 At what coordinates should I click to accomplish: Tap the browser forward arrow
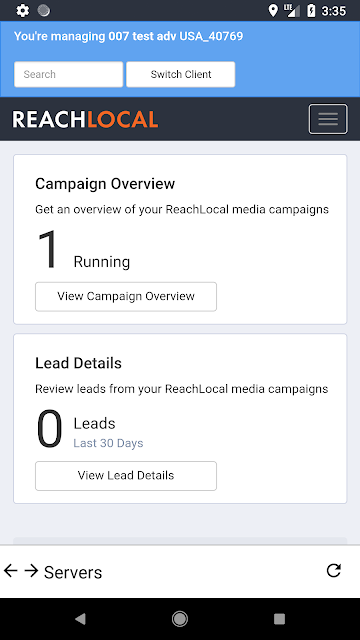point(31,571)
